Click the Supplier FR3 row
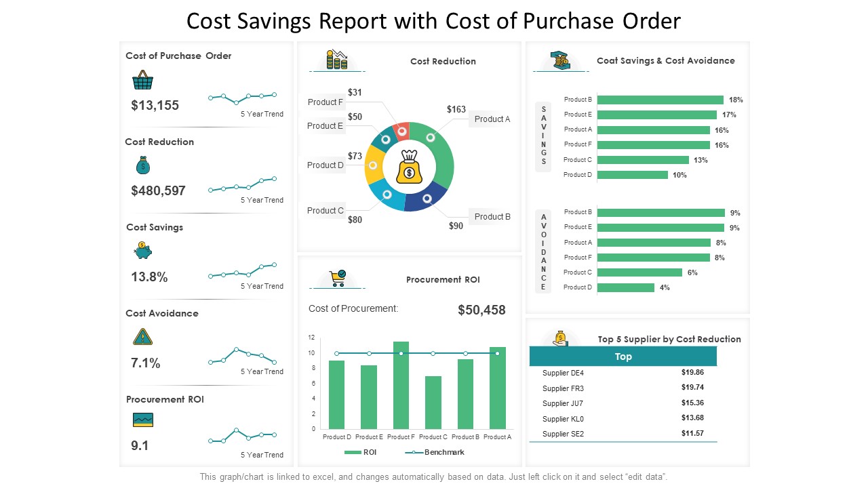The image size is (868, 488). (x=623, y=388)
